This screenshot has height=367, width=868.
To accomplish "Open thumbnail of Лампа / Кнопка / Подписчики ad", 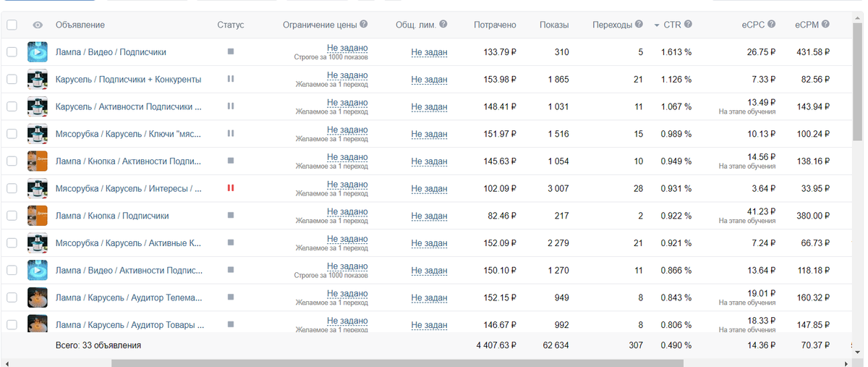I will click(x=38, y=216).
